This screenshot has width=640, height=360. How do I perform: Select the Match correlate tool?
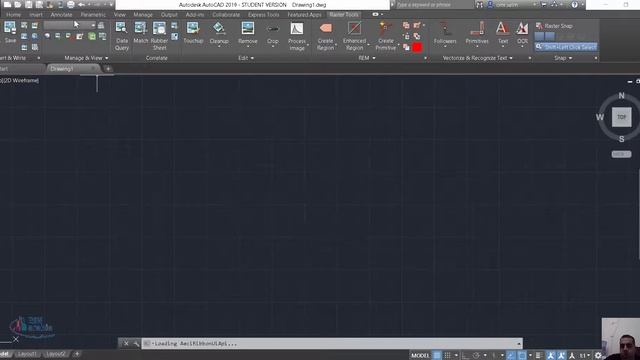140,33
